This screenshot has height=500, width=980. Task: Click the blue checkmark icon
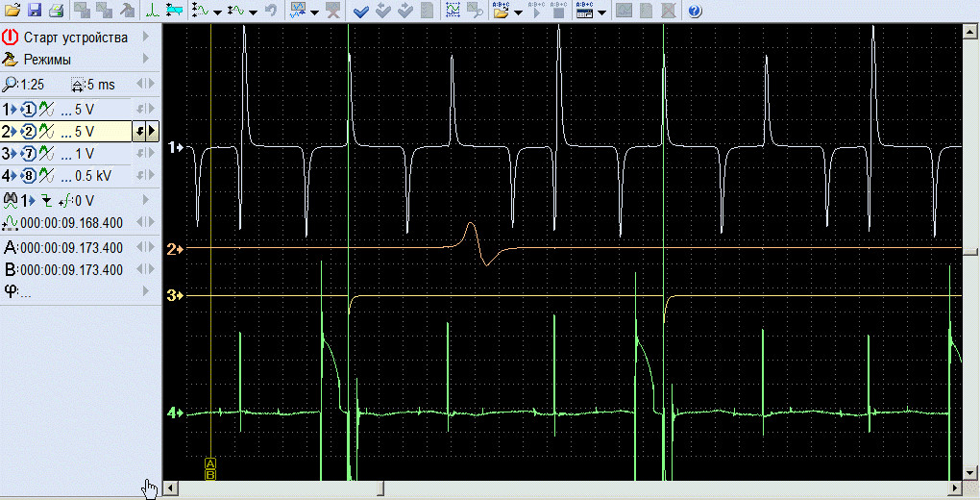[x=360, y=10]
